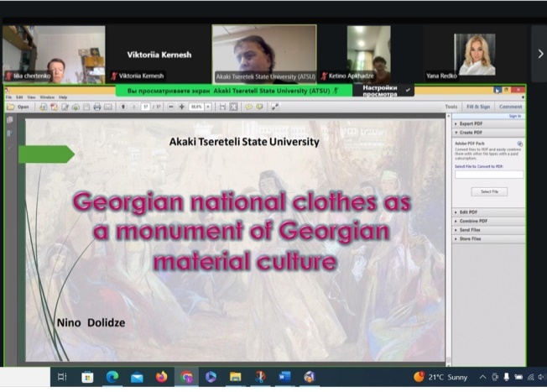Viewport: 547px width, 392px height.
Task: Open the Fill & Sign pane tab
Action: click(478, 107)
